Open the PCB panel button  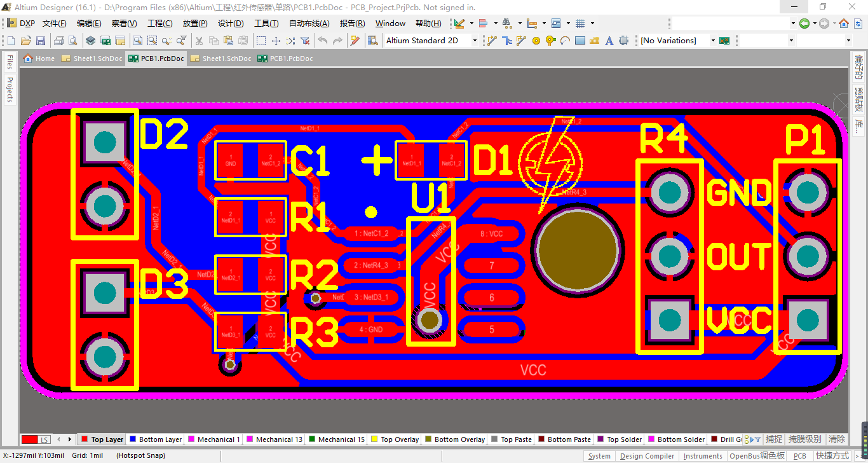click(x=799, y=456)
